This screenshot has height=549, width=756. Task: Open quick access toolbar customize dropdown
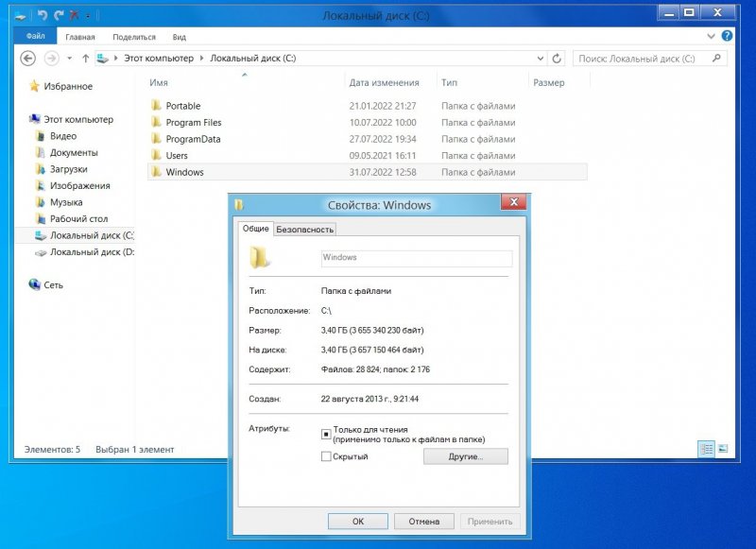[x=89, y=16]
